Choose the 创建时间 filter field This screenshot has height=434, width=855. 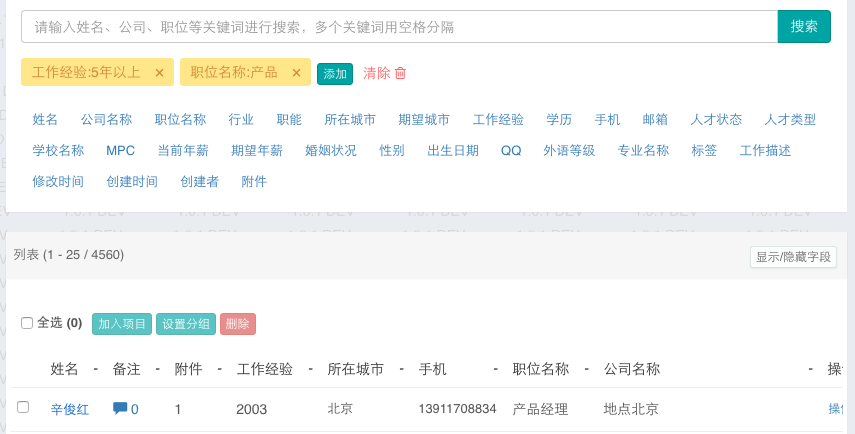[132, 182]
